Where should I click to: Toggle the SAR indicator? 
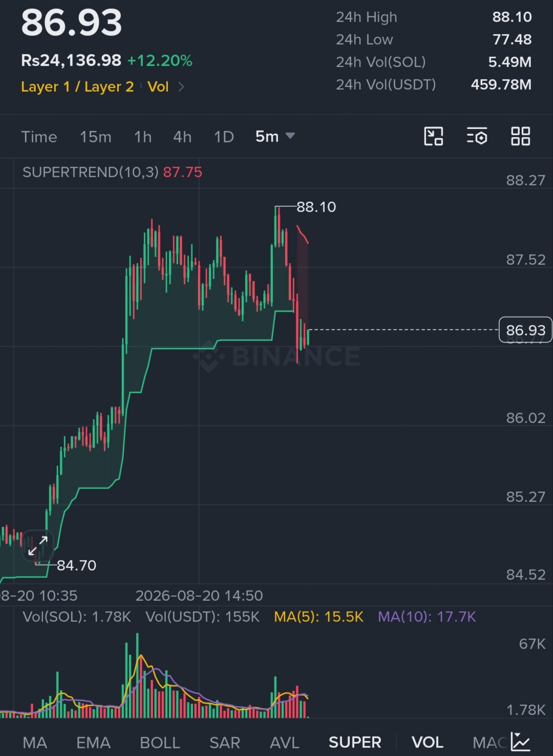(225, 742)
